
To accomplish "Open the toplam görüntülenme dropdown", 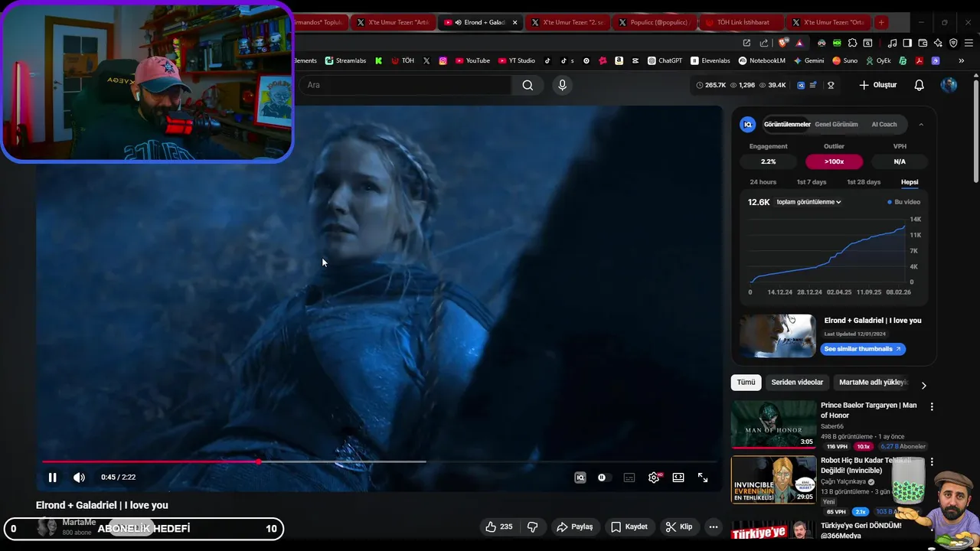I will pos(808,202).
